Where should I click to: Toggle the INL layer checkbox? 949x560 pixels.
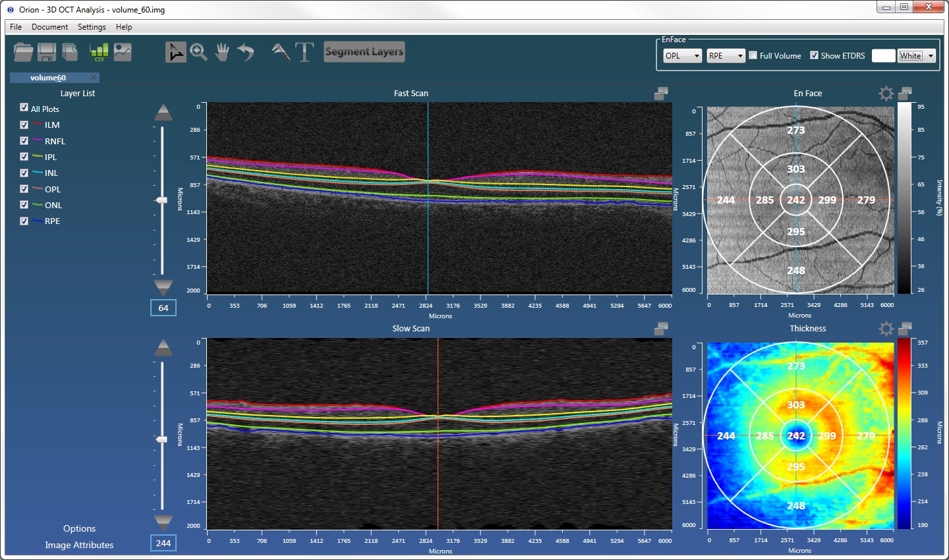pyautogui.click(x=24, y=173)
